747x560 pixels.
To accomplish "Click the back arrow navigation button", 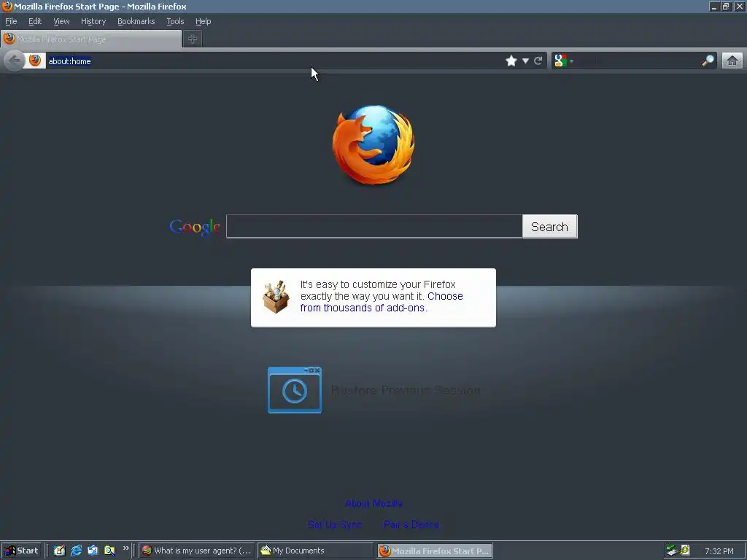I will click(15, 61).
